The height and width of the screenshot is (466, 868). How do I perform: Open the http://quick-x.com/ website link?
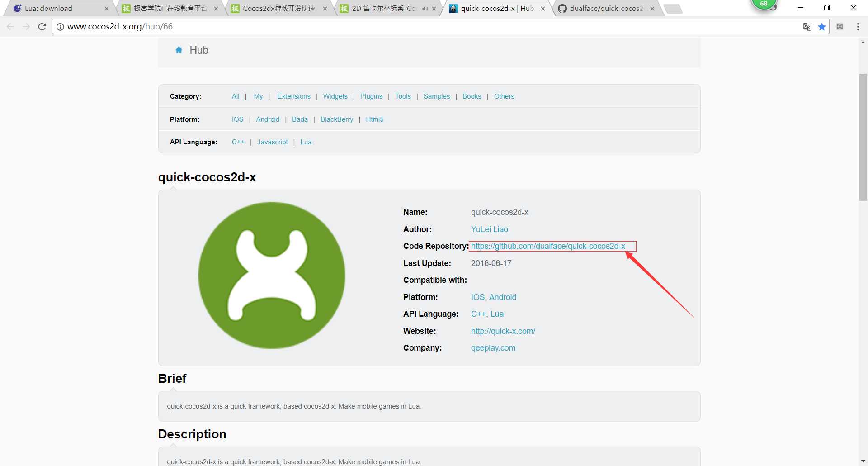[503, 331]
